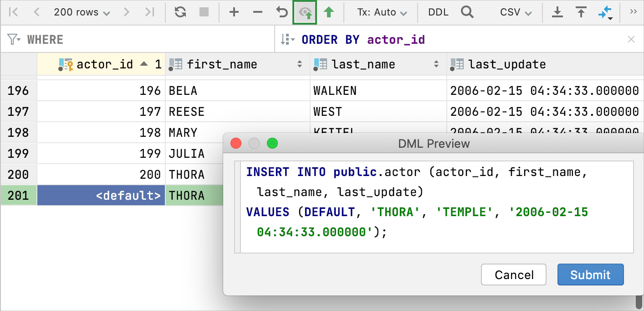Image resolution: width=644 pixels, height=311 pixels.
Task: Go to first page of rows
Action: (x=13, y=12)
